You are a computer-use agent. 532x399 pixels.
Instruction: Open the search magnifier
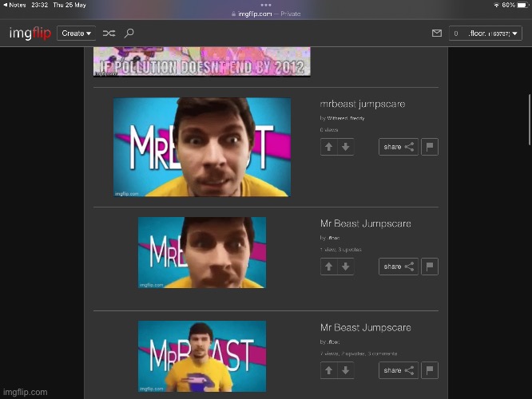(x=129, y=34)
